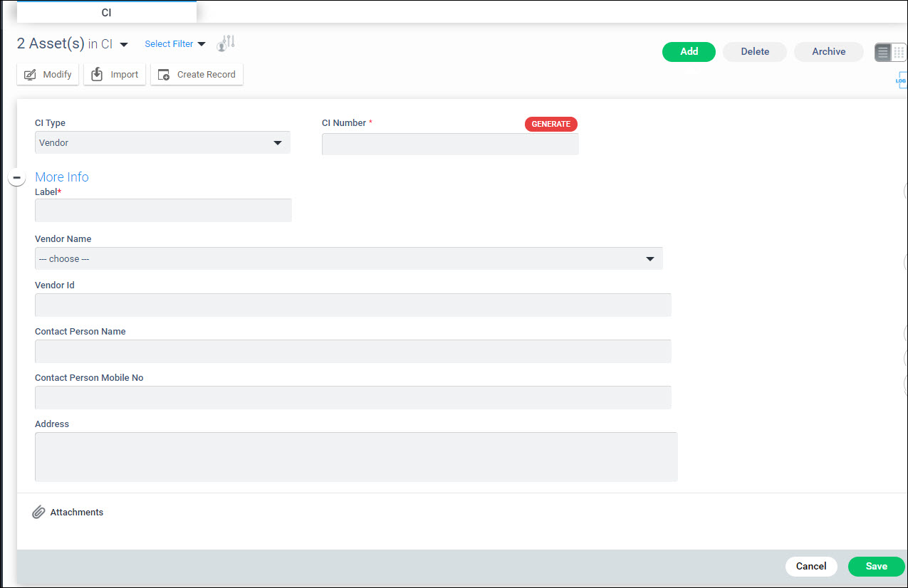The width and height of the screenshot is (908, 588).
Task: Click GENERATE for CI Number
Action: coord(550,124)
